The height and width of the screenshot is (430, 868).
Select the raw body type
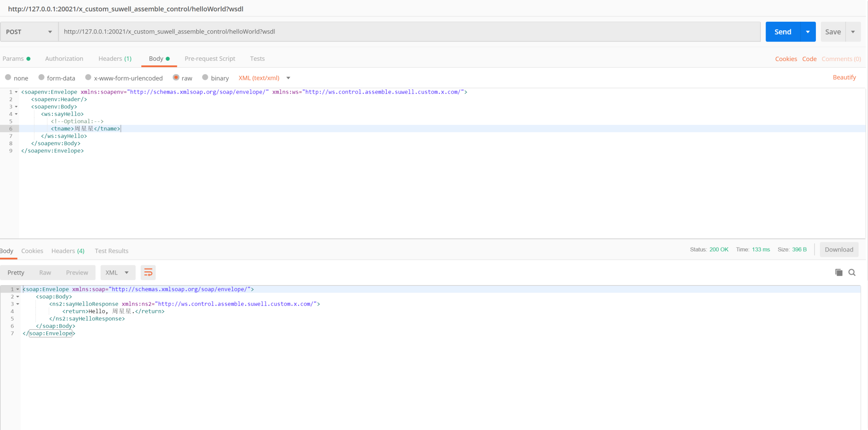click(x=176, y=77)
